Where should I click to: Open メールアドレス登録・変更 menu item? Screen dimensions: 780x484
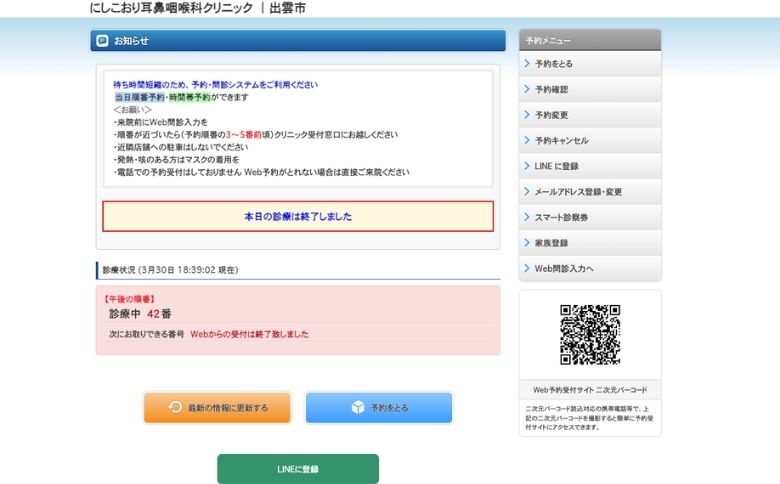[x=590, y=192]
